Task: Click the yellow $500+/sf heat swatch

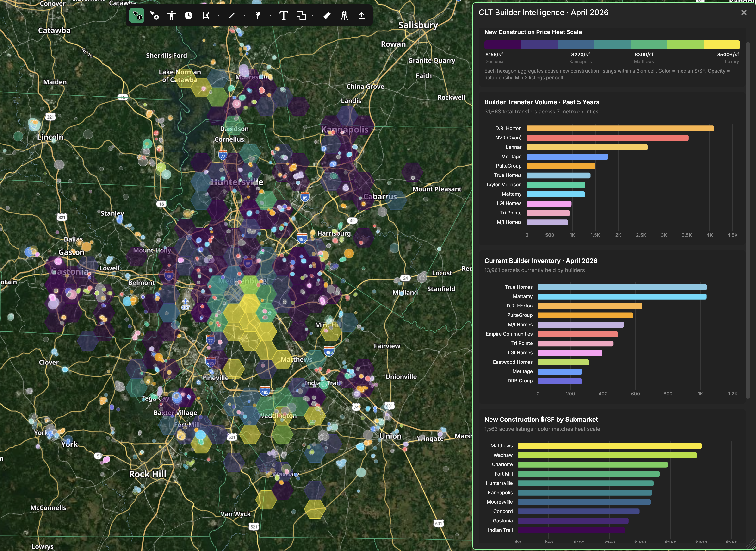Action: point(722,45)
